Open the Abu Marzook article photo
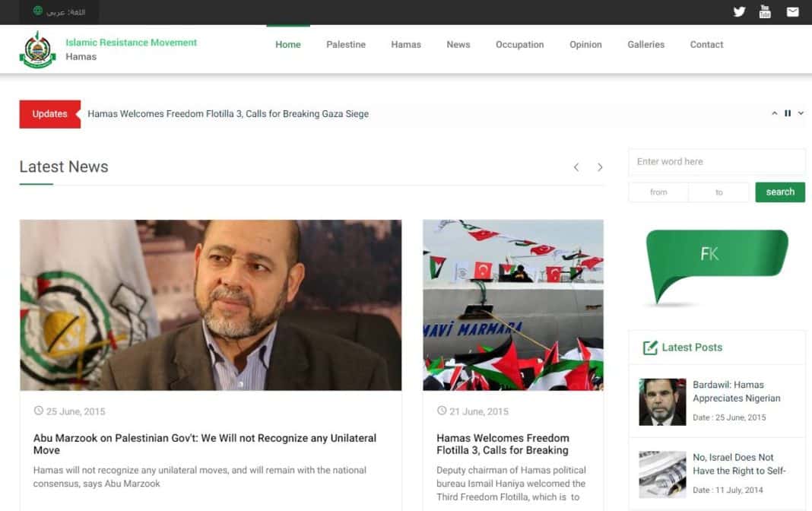The width and height of the screenshot is (812, 511). 211,305
